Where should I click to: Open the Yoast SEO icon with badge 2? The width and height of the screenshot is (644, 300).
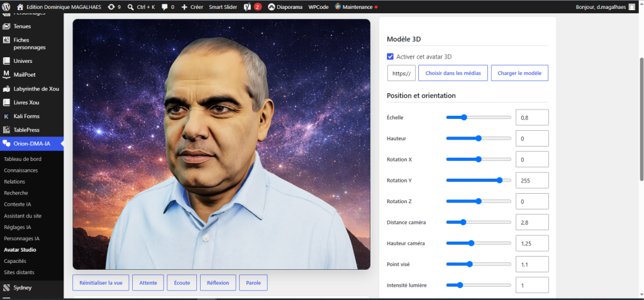[247, 7]
